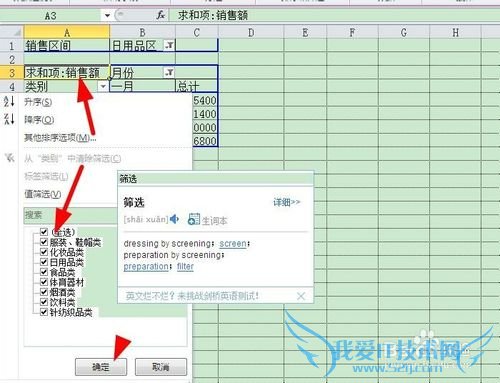Add word to 生词本 vocabulary book
The image size is (500, 383).
tap(208, 220)
